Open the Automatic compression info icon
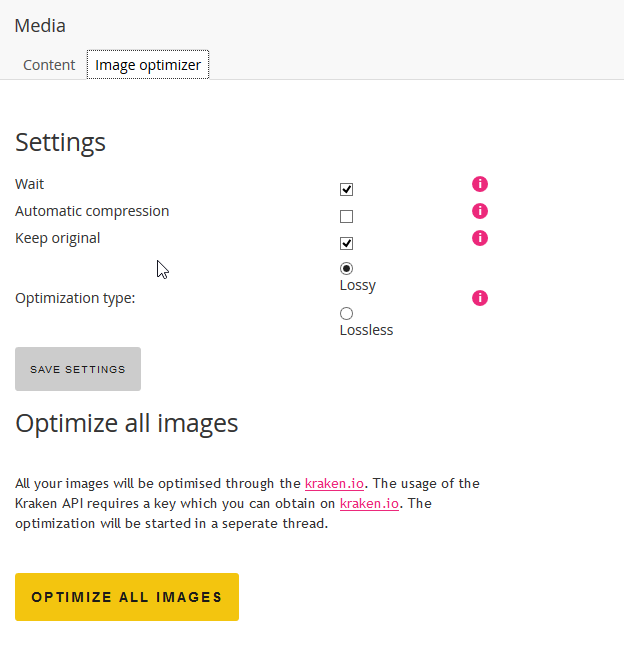 coord(480,211)
